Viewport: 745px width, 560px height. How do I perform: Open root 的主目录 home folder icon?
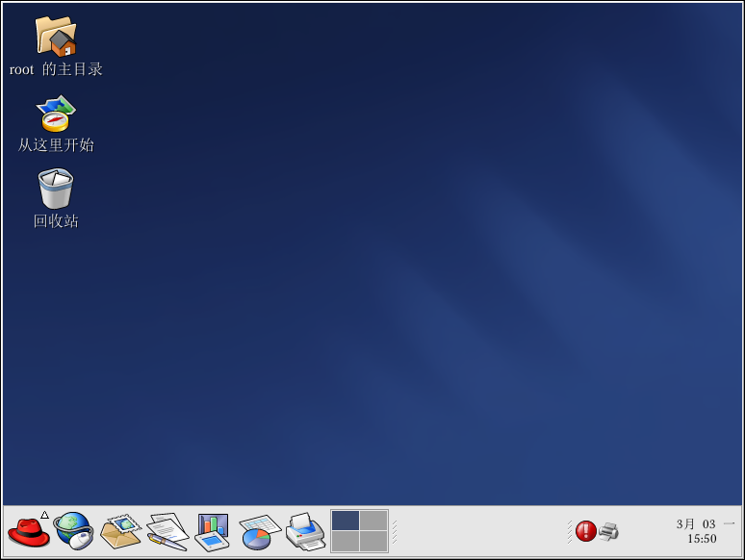coord(56,37)
